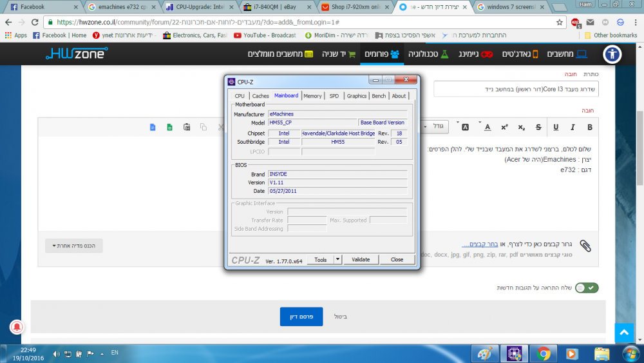
Task: Bookmark the page with the star icon
Action: [560, 22]
